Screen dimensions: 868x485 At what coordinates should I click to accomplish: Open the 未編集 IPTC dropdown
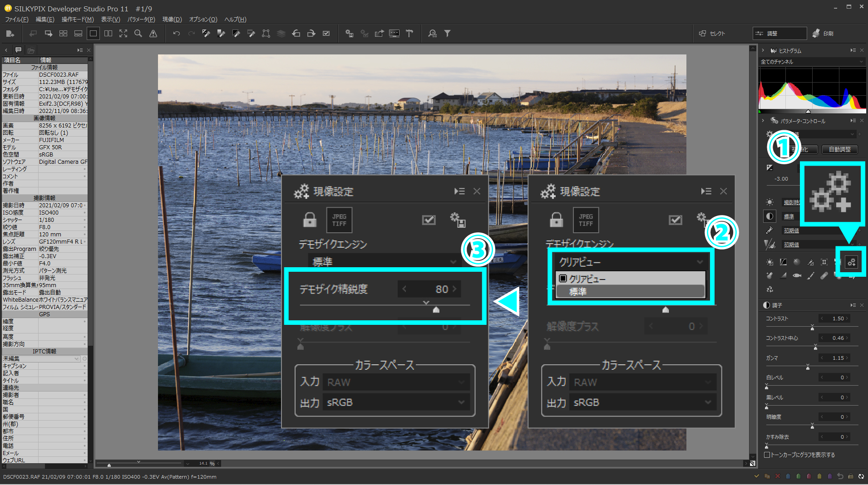pos(41,359)
